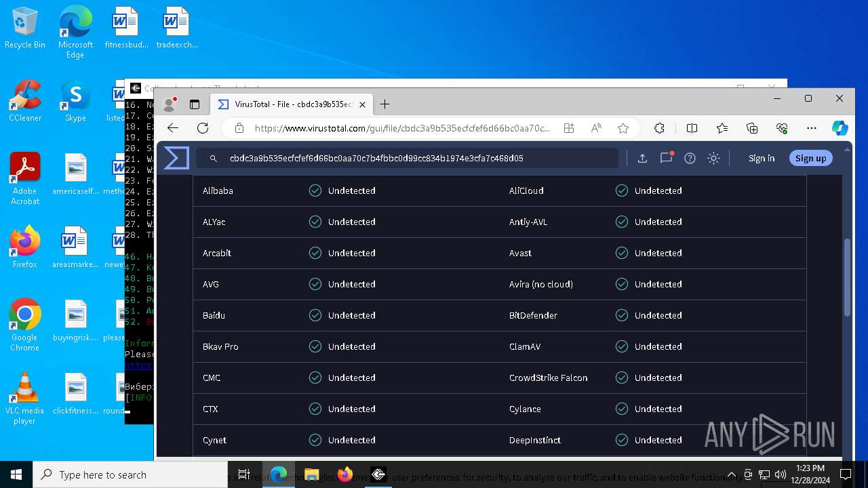Select the CrowdStrike Falcon engine name
The height and width of the screenshot is (488, 868).
[548, 378]
